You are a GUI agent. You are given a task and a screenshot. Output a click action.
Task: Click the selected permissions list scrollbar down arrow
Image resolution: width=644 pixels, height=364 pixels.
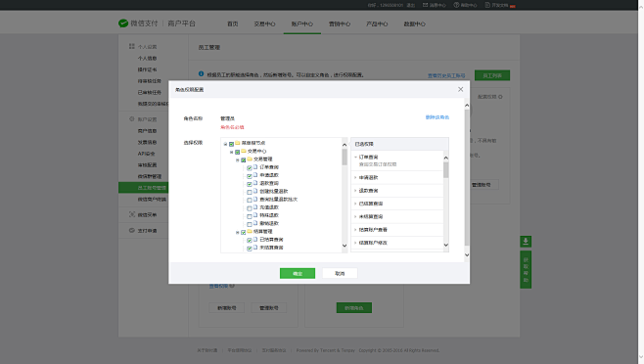point(446,245)
